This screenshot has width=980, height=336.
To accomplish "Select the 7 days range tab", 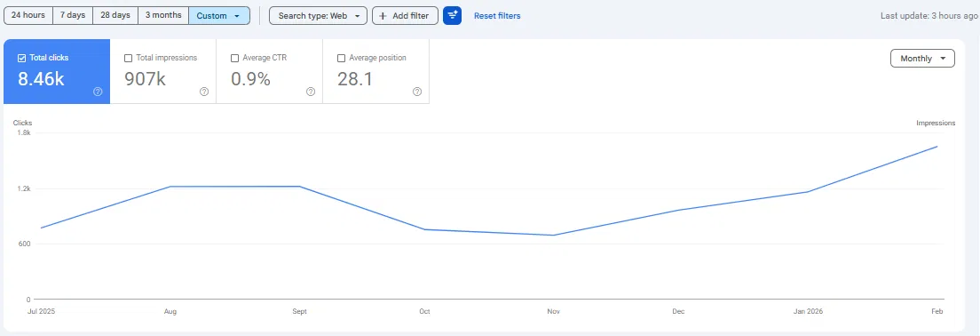I will click(73, 16).
